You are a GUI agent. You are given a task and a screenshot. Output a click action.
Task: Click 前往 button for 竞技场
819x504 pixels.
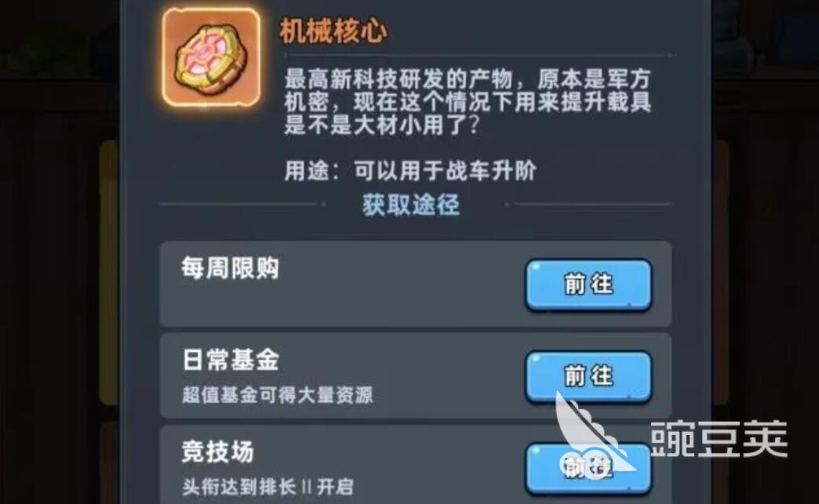pos(588,467)
